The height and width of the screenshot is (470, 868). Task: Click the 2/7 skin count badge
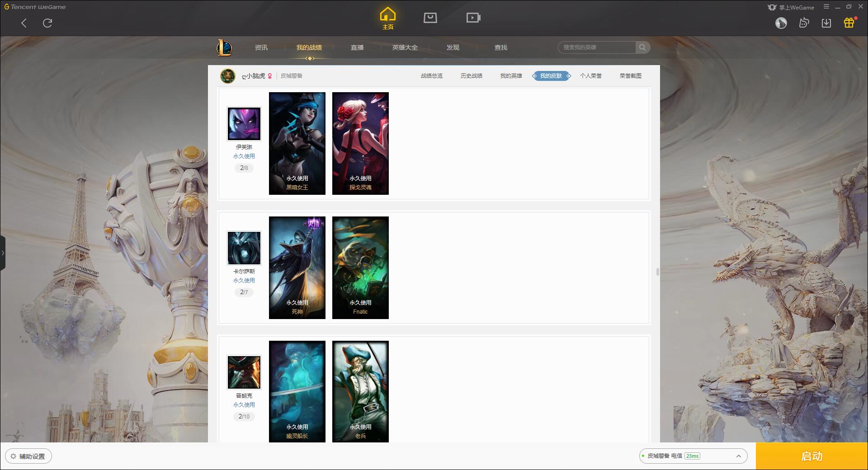pyautogui.click(x=244, y=292)
